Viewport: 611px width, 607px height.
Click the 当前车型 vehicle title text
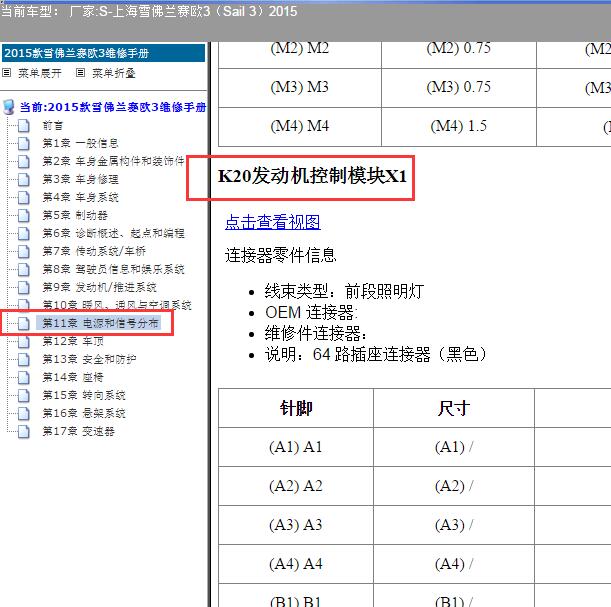pos(148,11)
